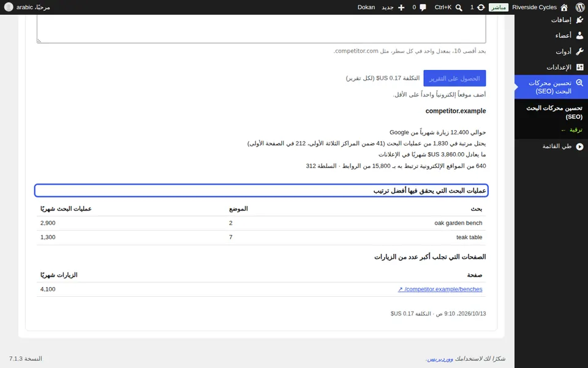This screenshot has height=368, width=588.
Task: Click the plus icon for جديد
Action: click(x=401, y=7)
